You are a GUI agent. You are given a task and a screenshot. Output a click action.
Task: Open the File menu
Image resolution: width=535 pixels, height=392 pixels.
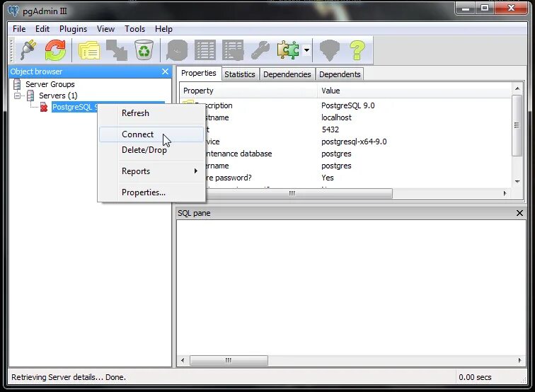coord(19,29)
